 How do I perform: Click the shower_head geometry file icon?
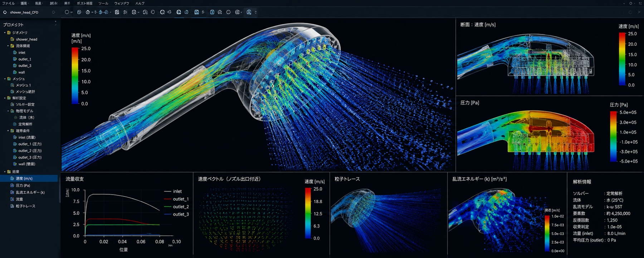coord(13,39)
